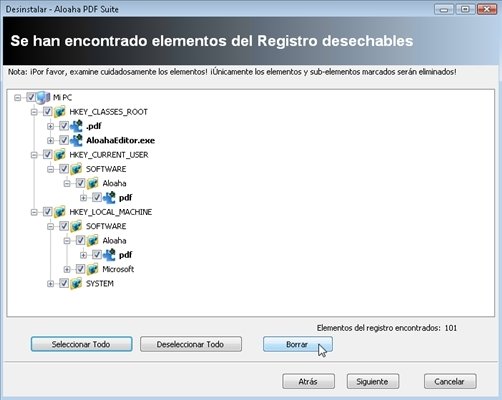This screenshot has width=502, height=400.
Task: Expand the AloahaEditor.exe node
Action: coord(50,141)
